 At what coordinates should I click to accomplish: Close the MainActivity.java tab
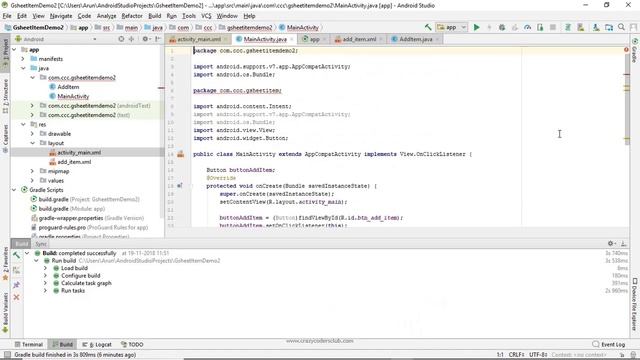292,39
